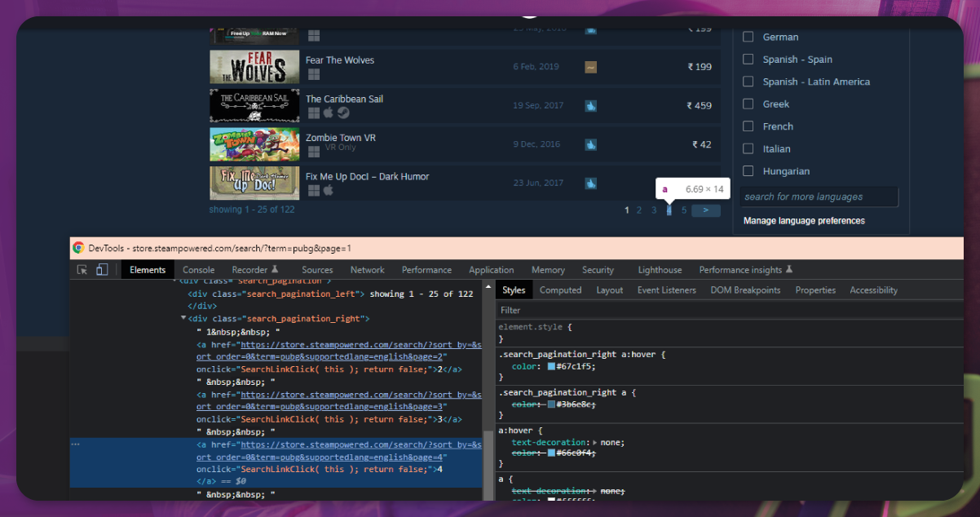Open the Zombie Town VR thumbnail
Image resolution: width=980 pixels, height=517 pixels.
[254, 144]
